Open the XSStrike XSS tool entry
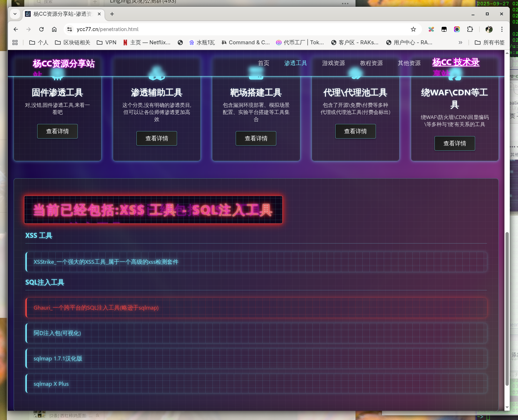 pos(256,262)
